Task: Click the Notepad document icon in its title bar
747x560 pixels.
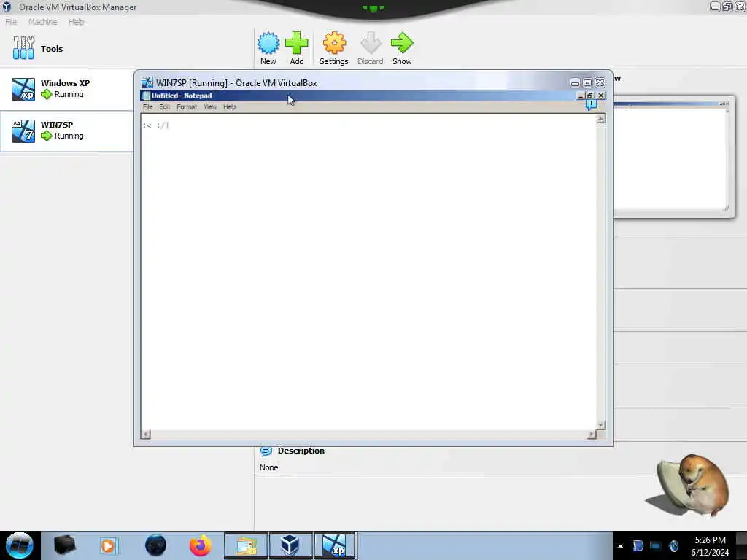Action: click(x=146, y=96)
